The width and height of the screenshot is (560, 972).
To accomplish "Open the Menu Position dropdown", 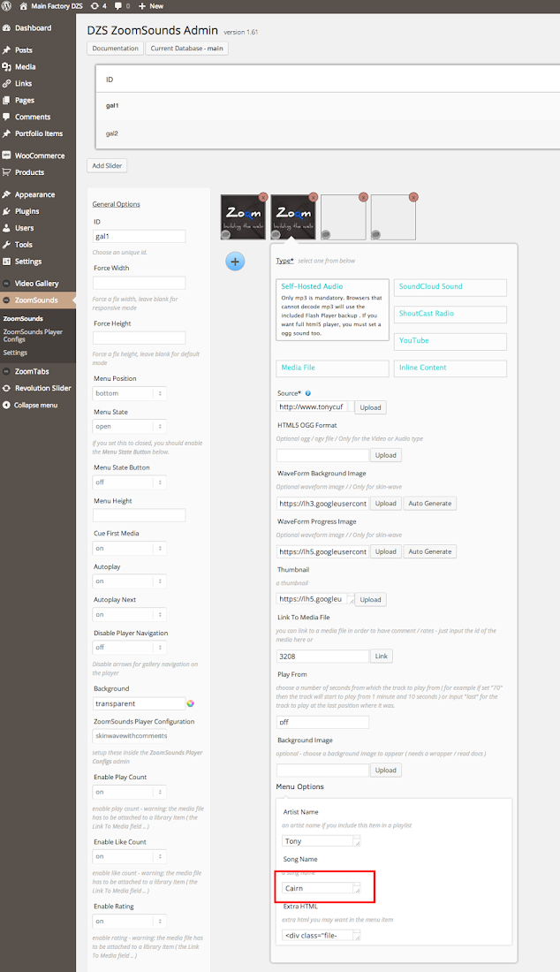I will point(130,393).
